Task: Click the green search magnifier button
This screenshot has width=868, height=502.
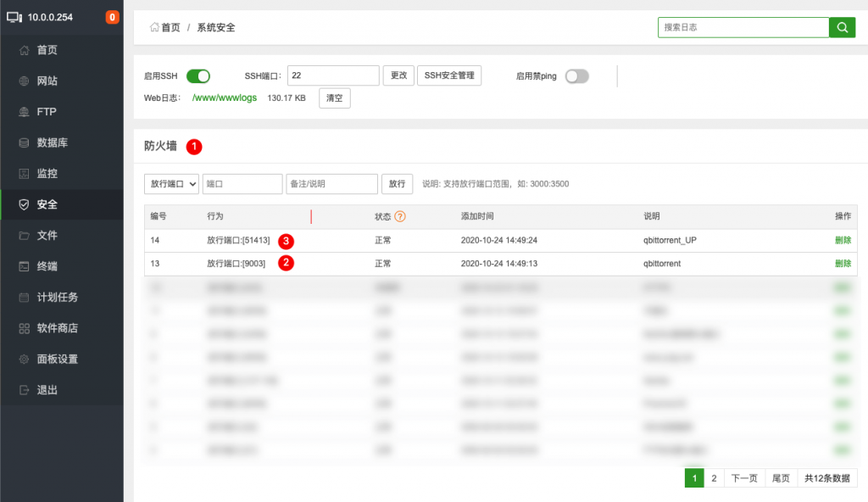Action: pos(842,27)
